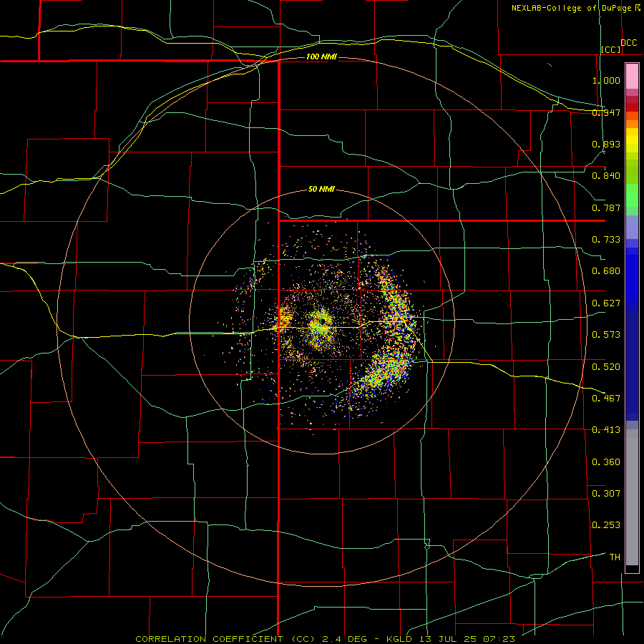
Task: Click the 50 NMI range ring label
Action: (x=321, y=189)
